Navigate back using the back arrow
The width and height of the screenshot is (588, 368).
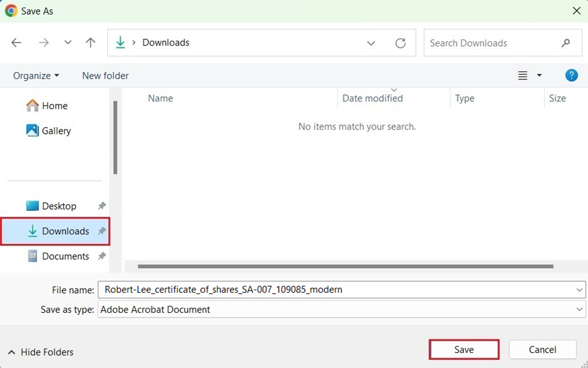point(16,43)
